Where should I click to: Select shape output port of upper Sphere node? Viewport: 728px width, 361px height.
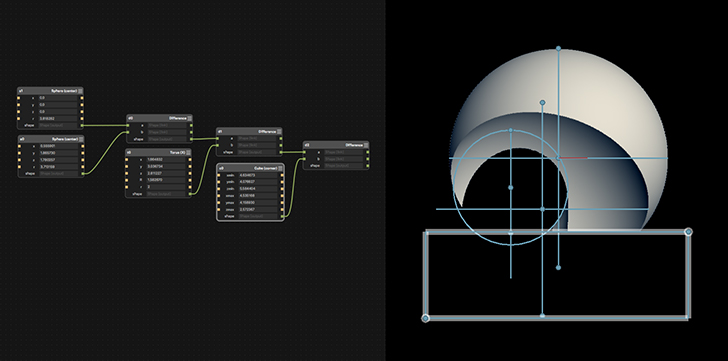pyautogui.click(x=82, y=125)
